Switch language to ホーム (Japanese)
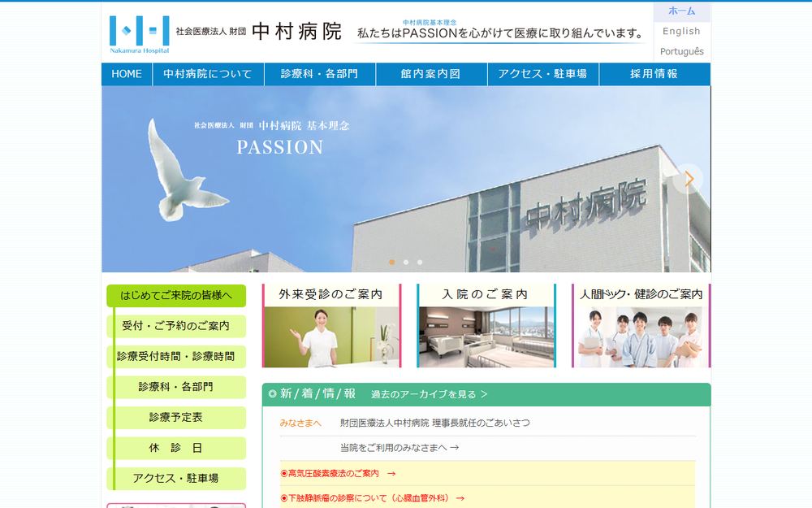This screenshot has height=508, width=812. pyautogui.click(x=681, y=11)
